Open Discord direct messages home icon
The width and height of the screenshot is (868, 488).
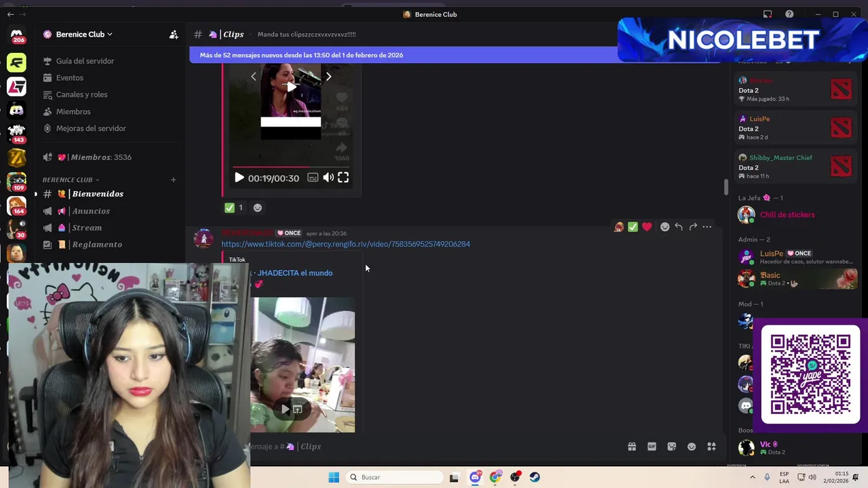point(16,34)
